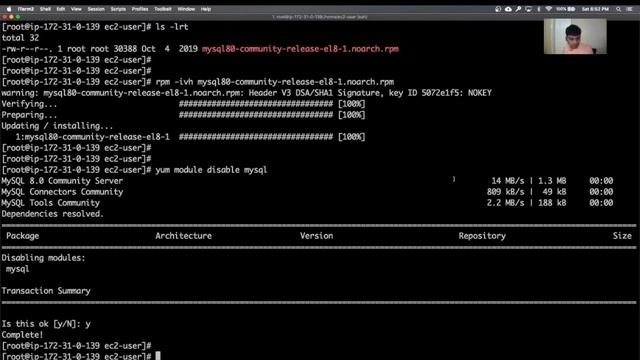The width and height of the screenshot is (640, 360).
Task: Open the View menu
Action: click(x=76, y=9)
